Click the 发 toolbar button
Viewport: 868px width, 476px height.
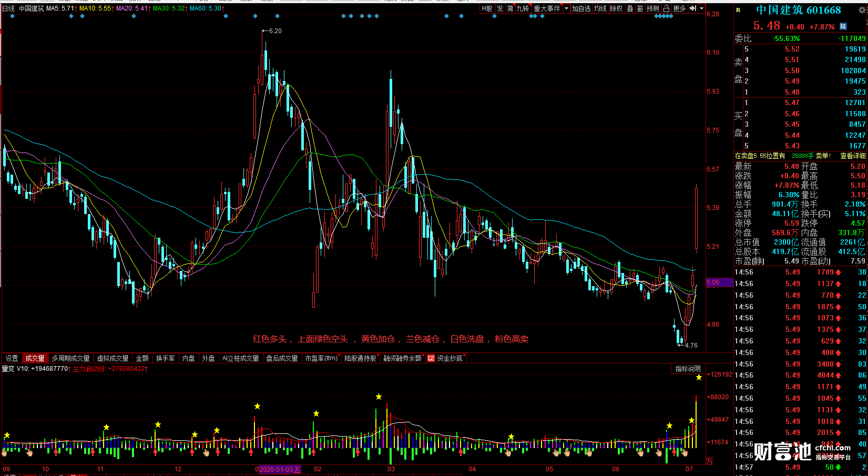pyautogui.click(x=500, y=8)
